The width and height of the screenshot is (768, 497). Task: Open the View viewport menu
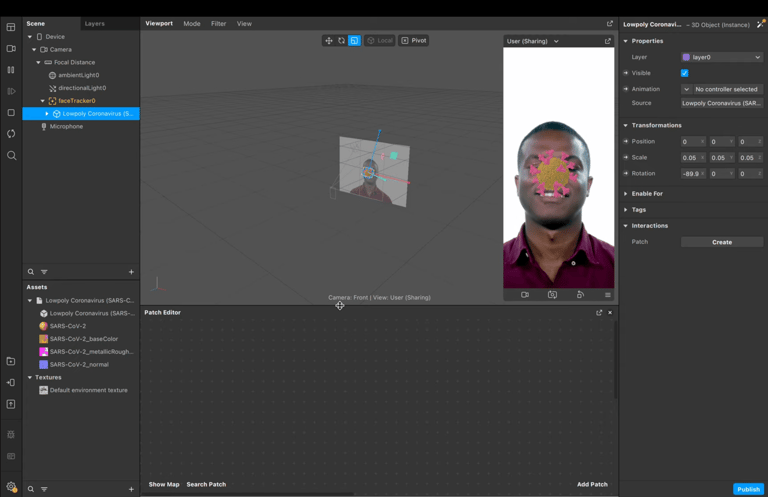coord(244,24)
